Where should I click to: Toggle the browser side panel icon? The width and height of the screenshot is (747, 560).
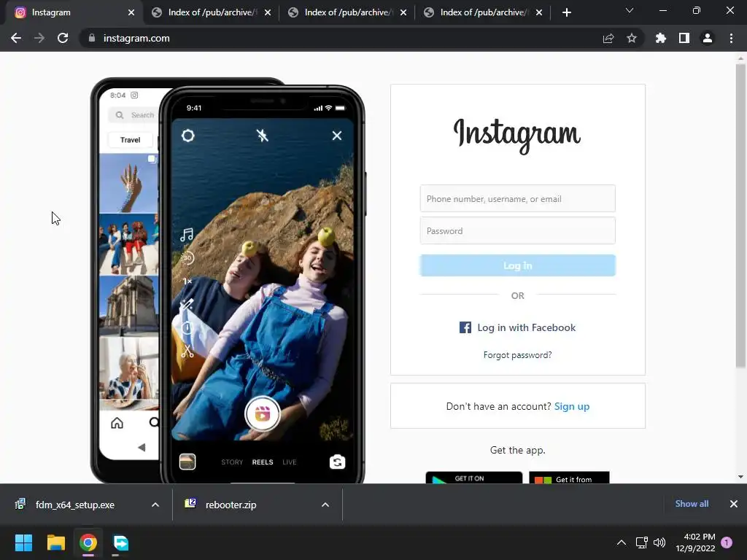click(684, 38)
